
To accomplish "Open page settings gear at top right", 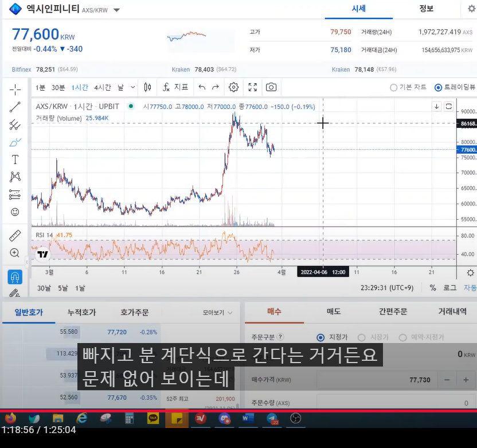I will tap(471, 9).
